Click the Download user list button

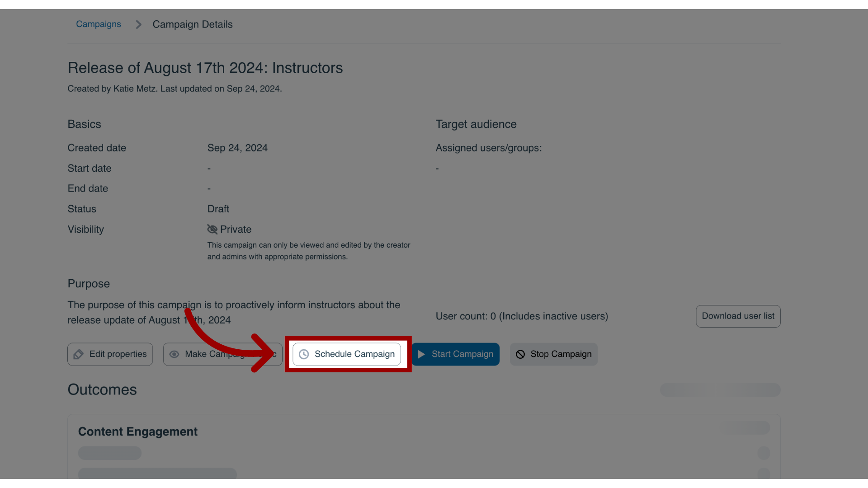pos(738,316)
